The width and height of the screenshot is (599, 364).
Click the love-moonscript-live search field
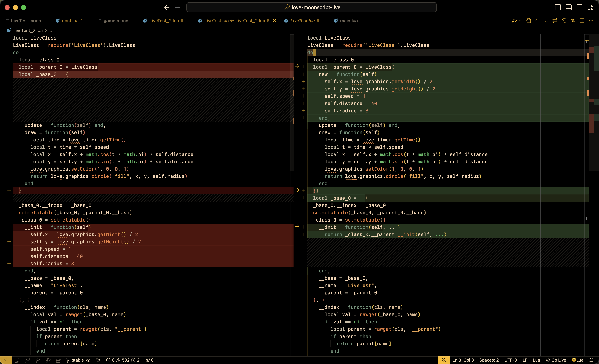coord(311,7)
